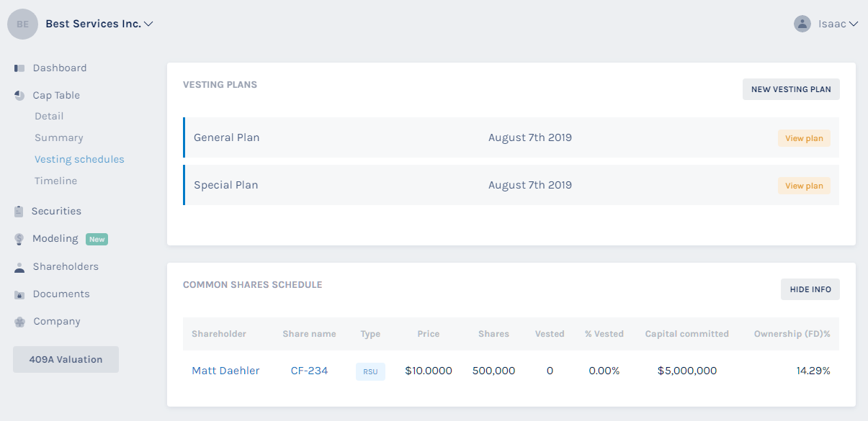Hide info for Common Shares Schedule
Image resolution: width=868 pixels, height=421 pixels.
click(x=810, y=289)
